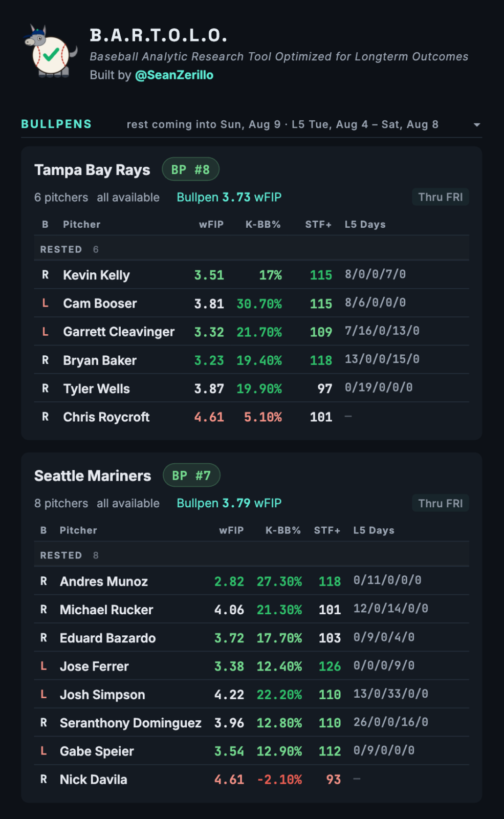Collapse the Mariners RESTED 8 group header
Image resolution: width=504 pixels, height=819 pixels.
click(252, 555)
